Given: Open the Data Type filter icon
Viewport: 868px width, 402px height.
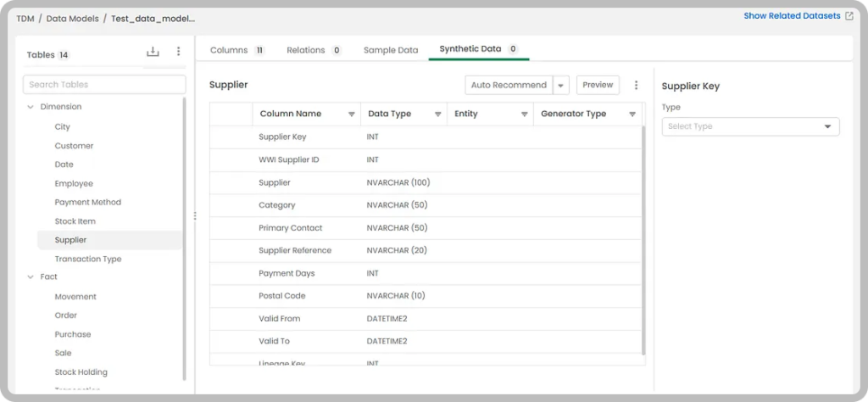Looking at the screenshot, I should 438,114.
